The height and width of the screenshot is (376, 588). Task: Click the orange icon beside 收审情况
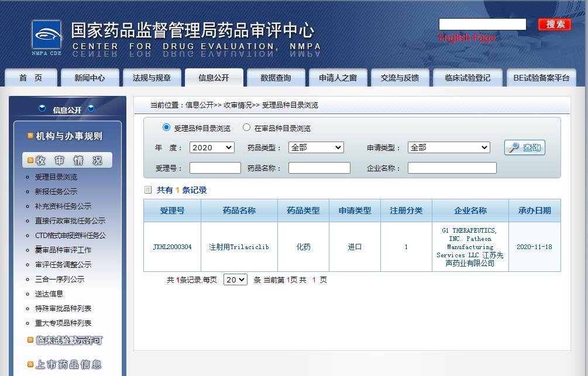pyautogui.click(x=30, y=161)
